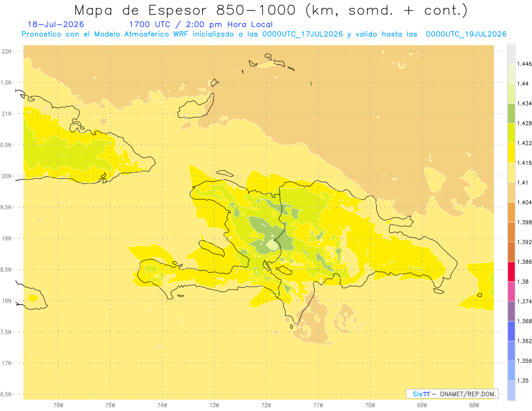Click the legend value 1.356
Screen dimensions: 532x411
tap(524, 360)
